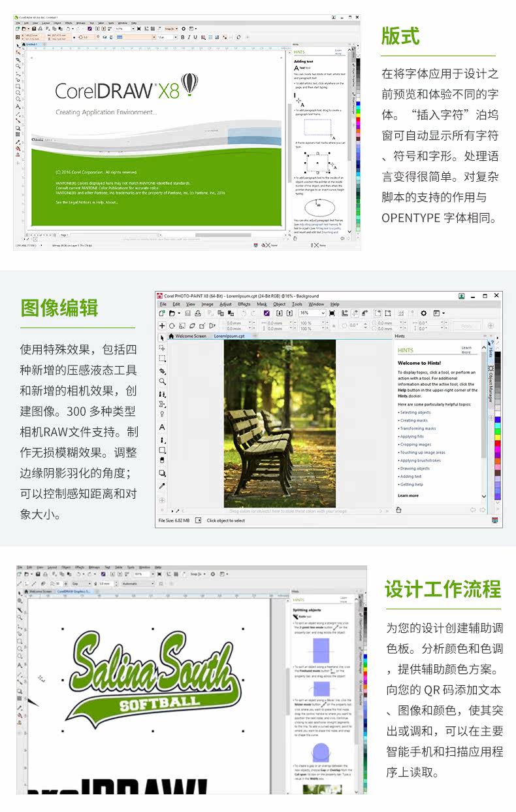Click Home icon beside Welcome Screen tab
Screen dimensions: 516x812
171,336
